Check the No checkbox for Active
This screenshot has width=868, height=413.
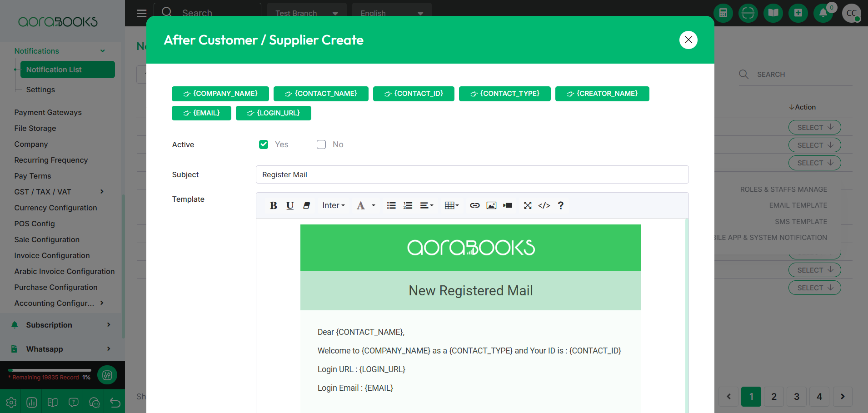click(321, 144)
